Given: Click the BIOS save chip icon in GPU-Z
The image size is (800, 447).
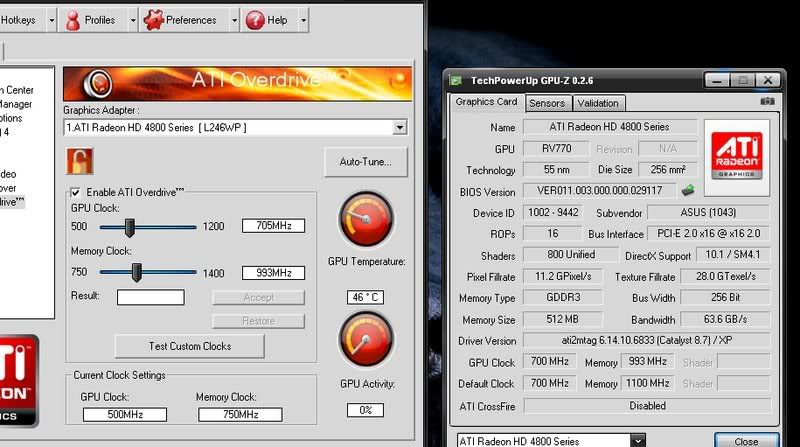Looking at the screenshot, I should click(688, 191).
